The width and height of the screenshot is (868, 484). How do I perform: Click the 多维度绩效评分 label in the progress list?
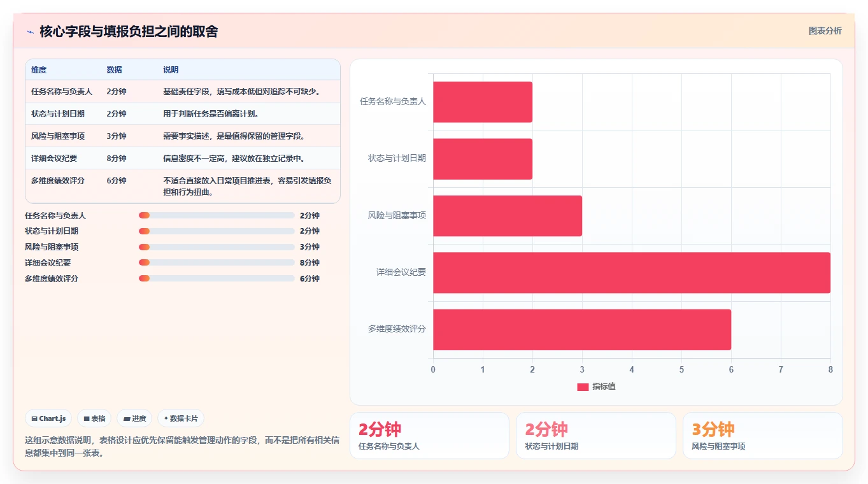point(52,279)
